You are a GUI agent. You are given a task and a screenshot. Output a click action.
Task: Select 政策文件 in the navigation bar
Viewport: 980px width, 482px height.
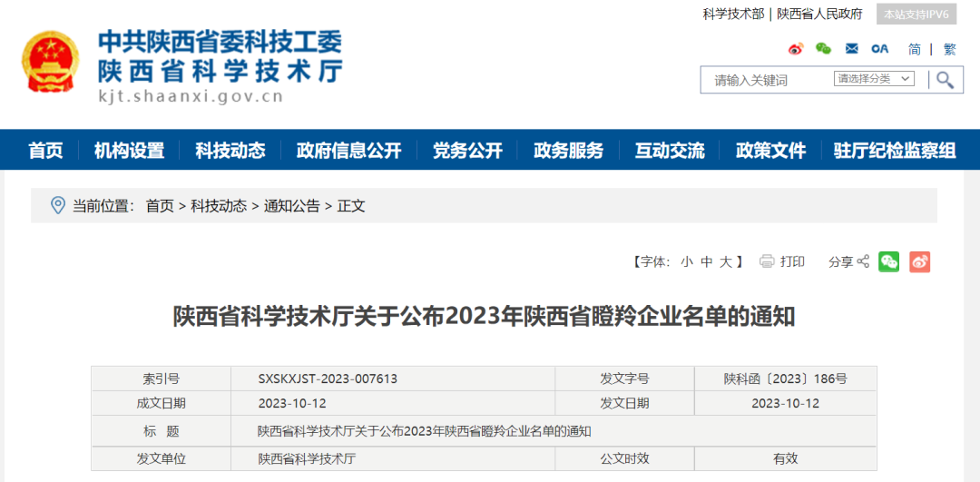click(x=770, y=151)
